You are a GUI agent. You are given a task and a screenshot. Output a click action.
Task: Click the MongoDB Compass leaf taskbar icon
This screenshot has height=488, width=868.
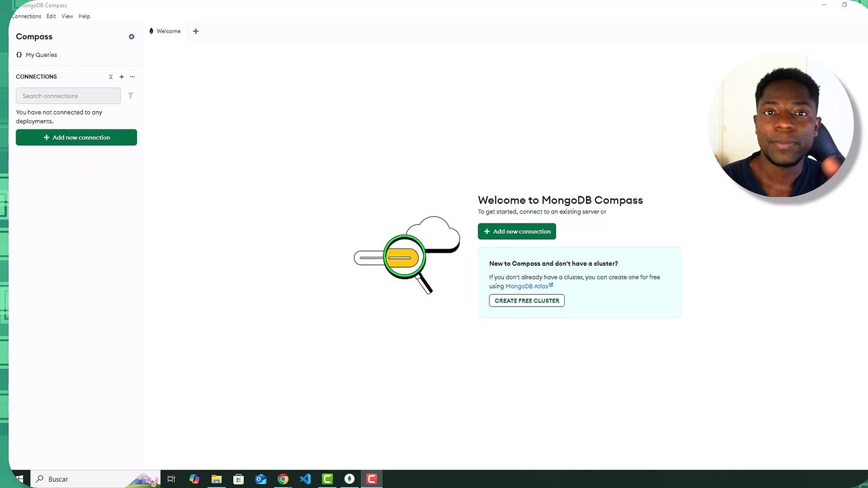(349, 479)
